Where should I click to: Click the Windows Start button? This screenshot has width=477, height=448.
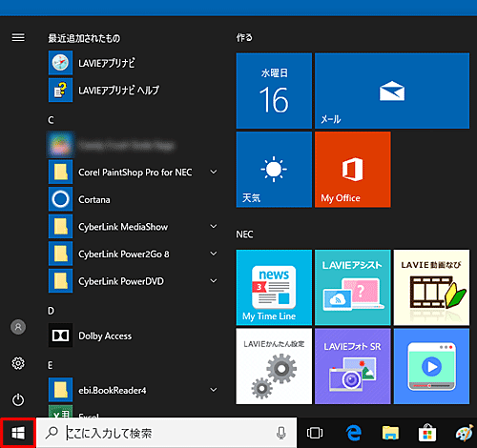(x=17, y=433)
